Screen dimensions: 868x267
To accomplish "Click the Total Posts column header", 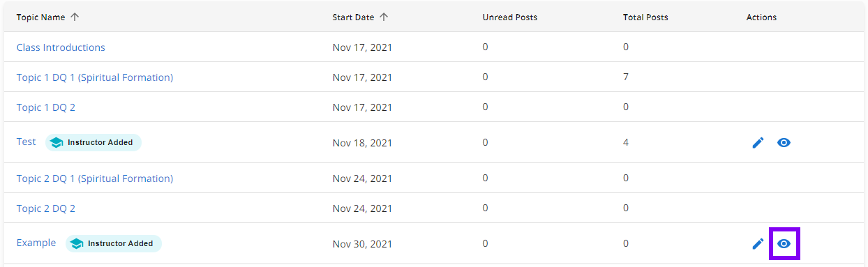I will click(x=645, y=17).
